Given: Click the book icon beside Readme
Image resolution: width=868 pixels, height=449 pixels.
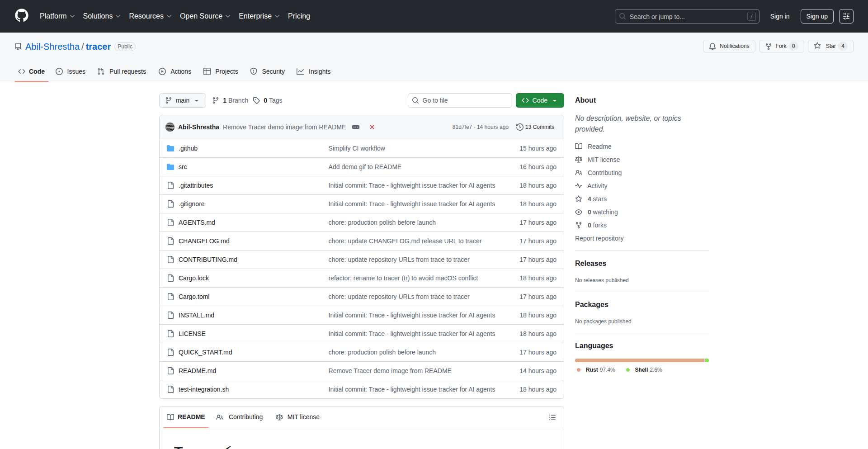Looking at the screenshot, I should [x=579, y=147].
